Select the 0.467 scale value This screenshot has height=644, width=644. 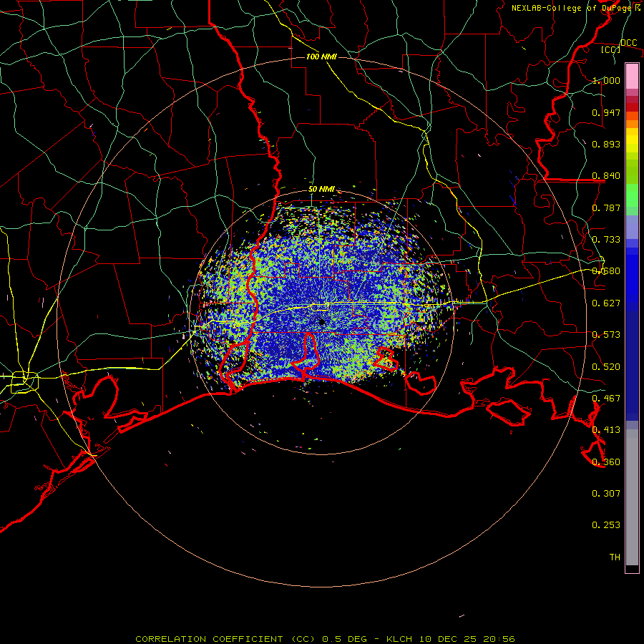pos(606,399)
